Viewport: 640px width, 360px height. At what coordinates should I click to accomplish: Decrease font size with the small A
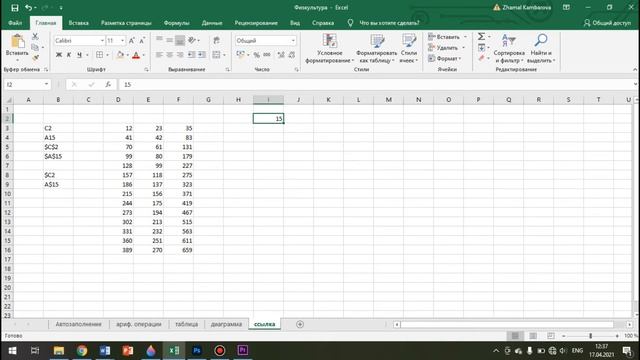pos(142,40)
